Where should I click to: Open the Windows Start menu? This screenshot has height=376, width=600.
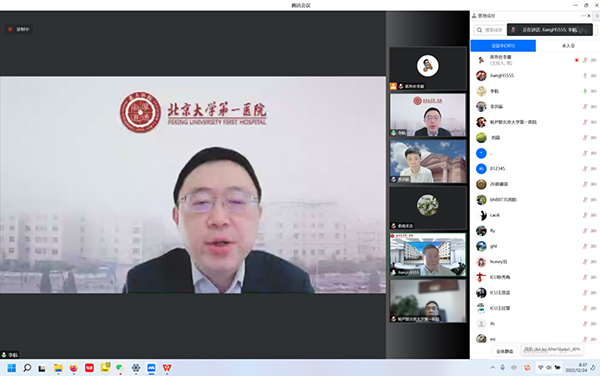(11, 368)
